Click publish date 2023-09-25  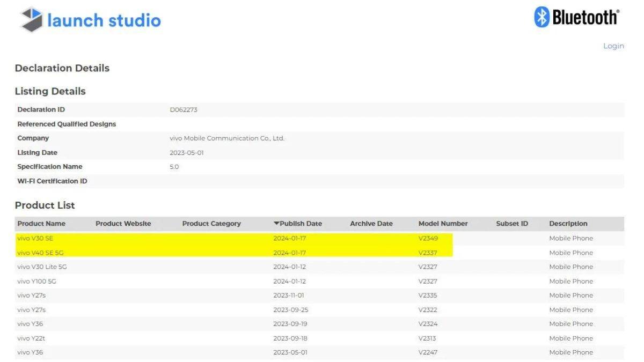290,309
